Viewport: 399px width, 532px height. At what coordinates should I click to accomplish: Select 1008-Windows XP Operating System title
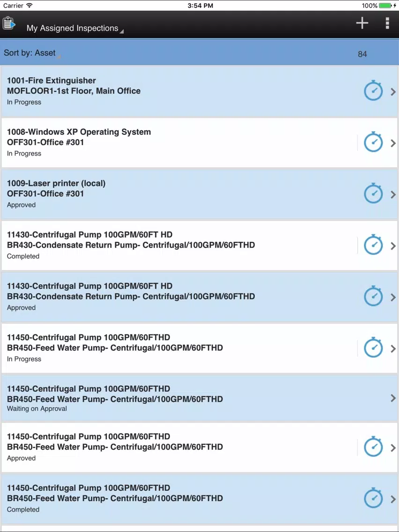click(x=79, y=132)
